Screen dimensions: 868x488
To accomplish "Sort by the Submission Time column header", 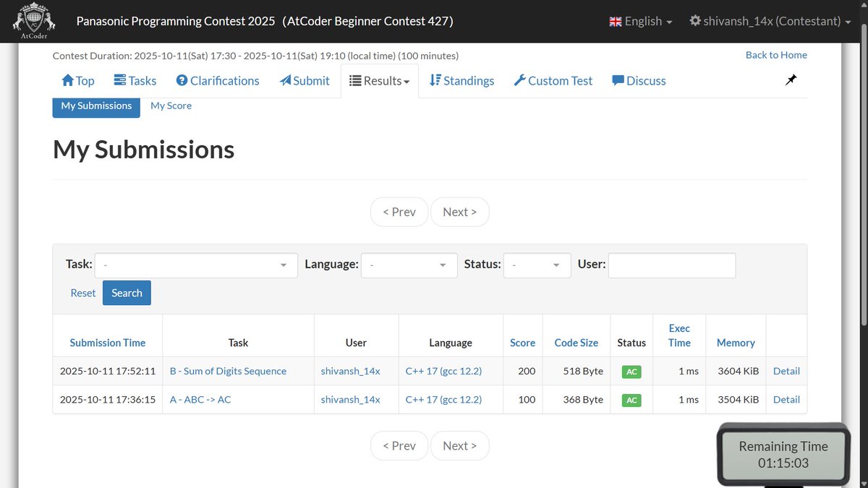I will coord(108,343).
